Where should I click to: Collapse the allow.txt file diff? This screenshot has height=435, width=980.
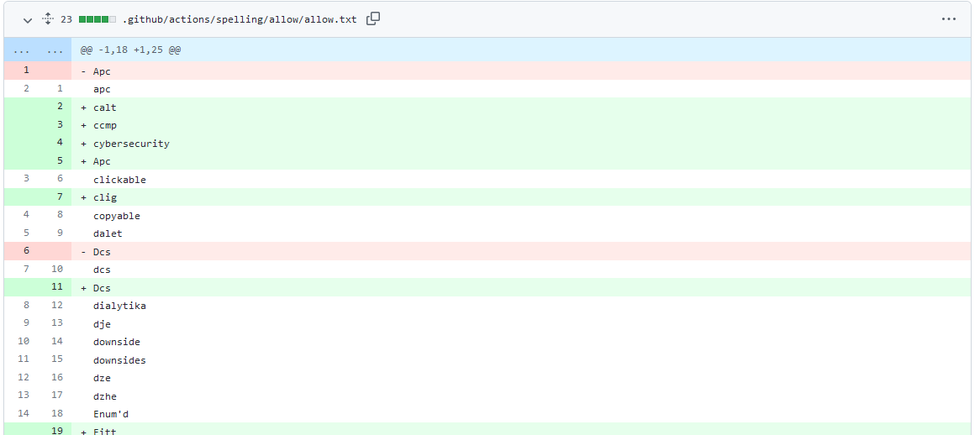click(28, 19)
